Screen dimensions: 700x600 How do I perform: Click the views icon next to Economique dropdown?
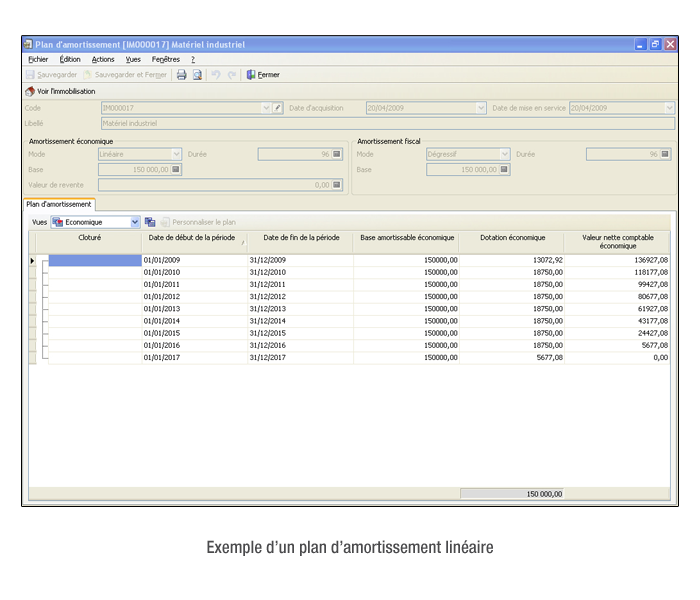coord(150,222)
